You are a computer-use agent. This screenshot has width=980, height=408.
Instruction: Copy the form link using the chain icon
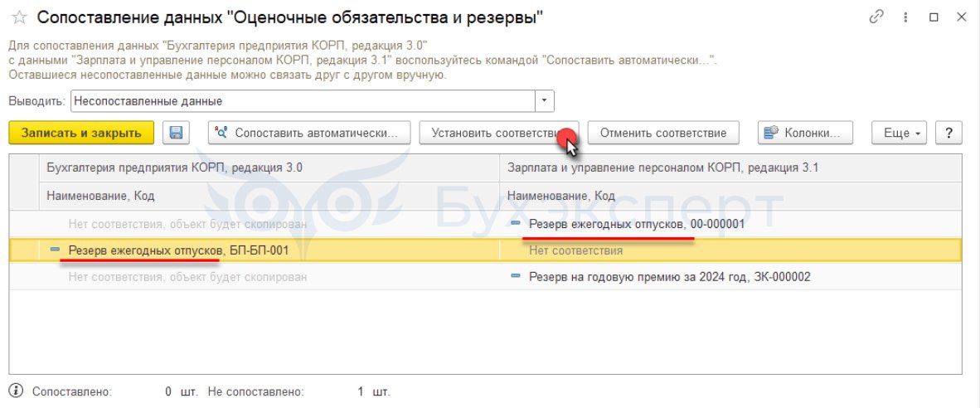876,17
